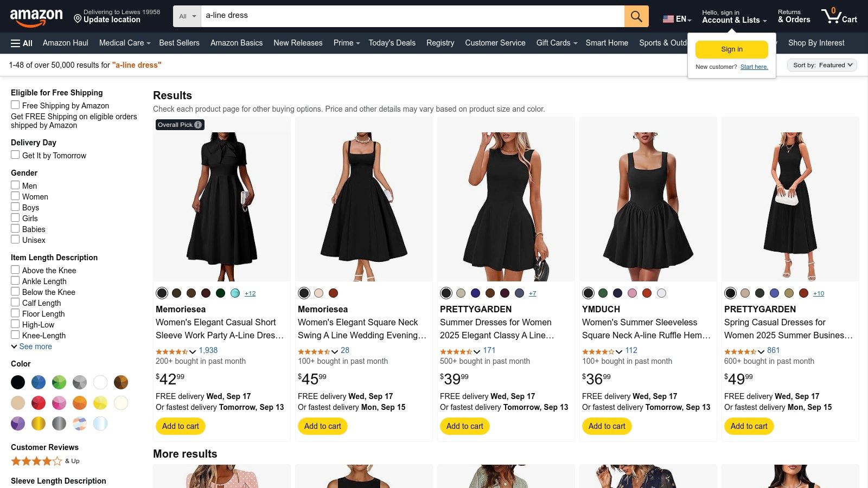Tick the Women gender checkbox
Screen dimensions: 868x488
(x=15, y=196)
